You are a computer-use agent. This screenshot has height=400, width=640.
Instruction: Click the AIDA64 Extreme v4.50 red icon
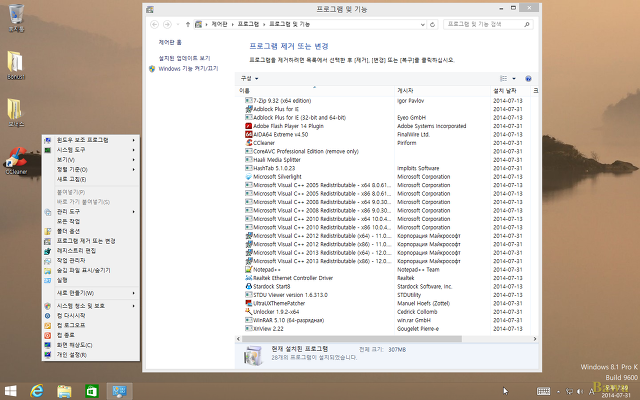pyautogui.click(x=249, y=134)
